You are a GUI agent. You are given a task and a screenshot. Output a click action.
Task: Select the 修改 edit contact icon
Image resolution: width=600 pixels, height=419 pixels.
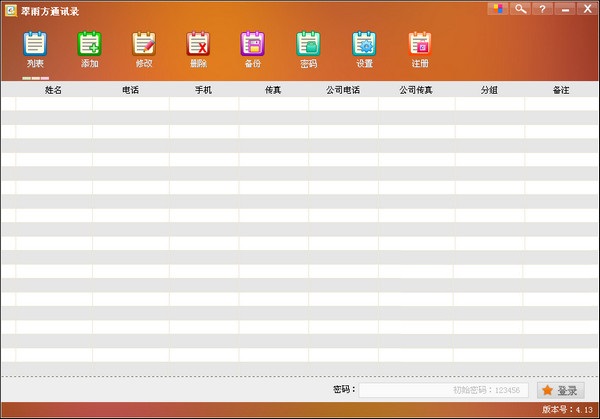pos(144,50)
